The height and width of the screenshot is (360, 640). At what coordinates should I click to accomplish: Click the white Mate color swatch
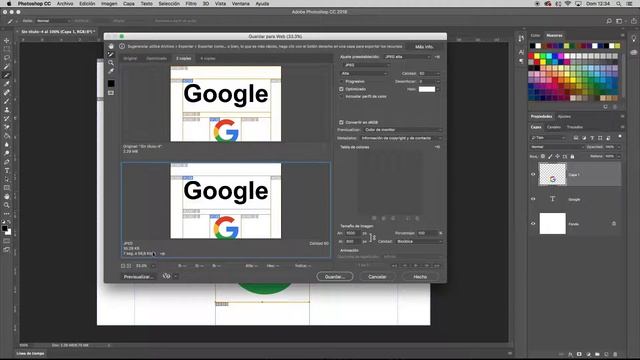427,89
